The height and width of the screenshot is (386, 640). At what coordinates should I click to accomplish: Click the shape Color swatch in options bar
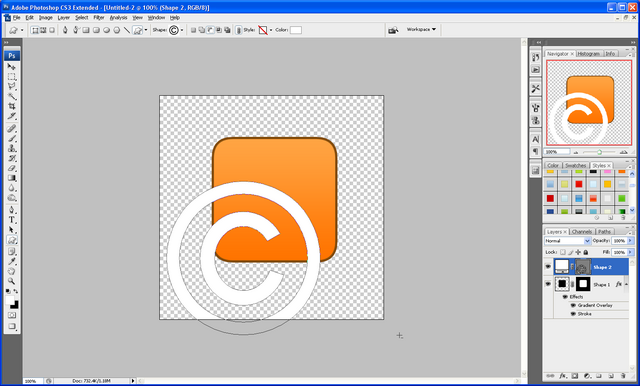pyautogui.click(x=296, y=30)
